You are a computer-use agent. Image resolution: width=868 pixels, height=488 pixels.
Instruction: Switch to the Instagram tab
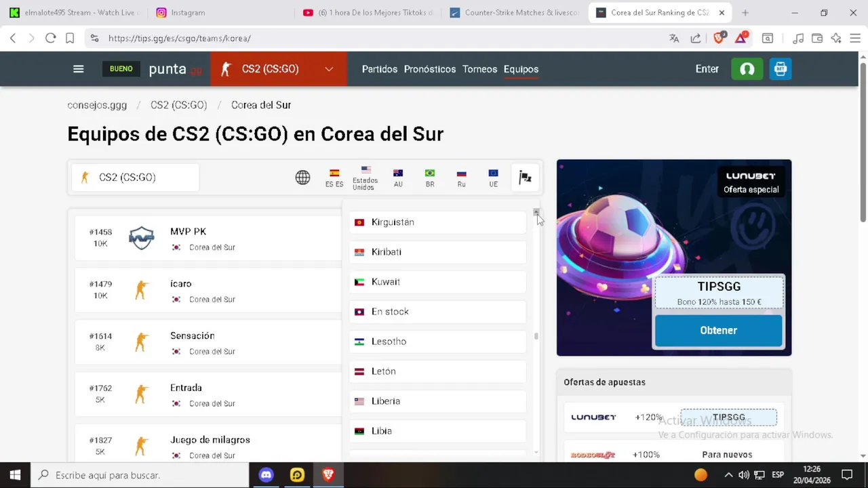(220, 12)
